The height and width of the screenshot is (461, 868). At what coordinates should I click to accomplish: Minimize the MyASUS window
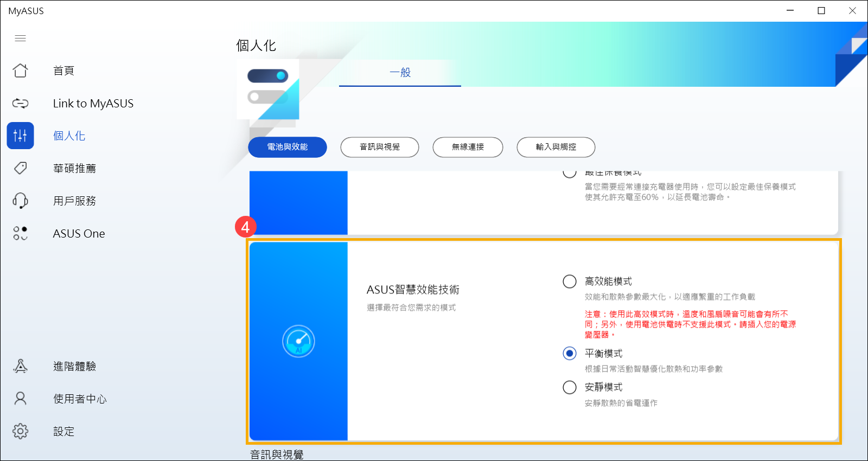coord(790,10)
